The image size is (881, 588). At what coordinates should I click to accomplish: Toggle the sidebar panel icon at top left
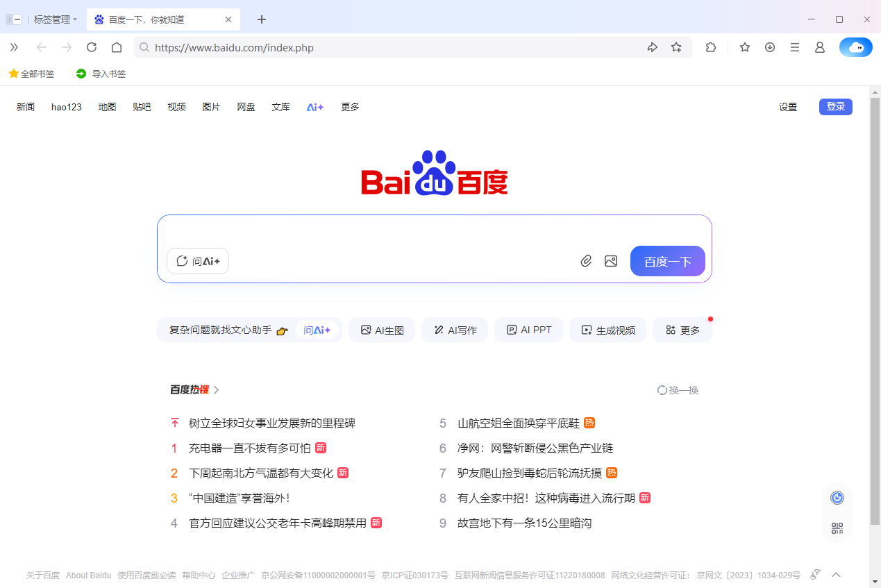[14, 19]
